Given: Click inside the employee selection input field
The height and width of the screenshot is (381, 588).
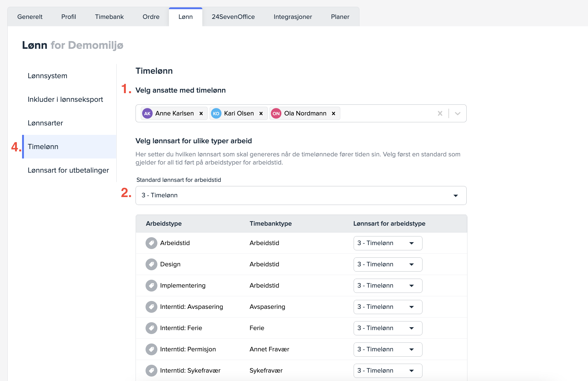Looking at the screenshot, I should coord(386,113).
